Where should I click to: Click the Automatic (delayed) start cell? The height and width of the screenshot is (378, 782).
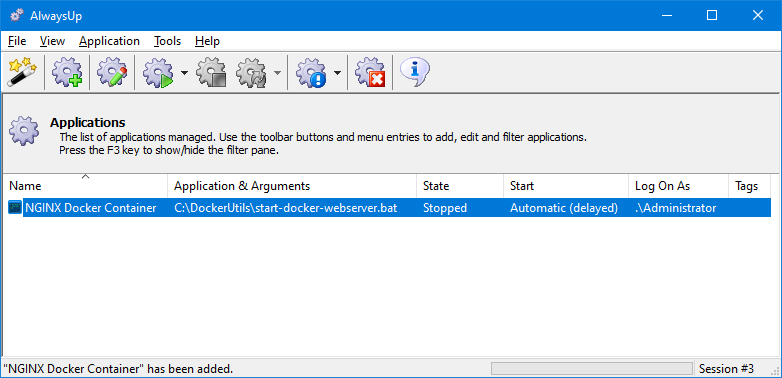[564, 208]
